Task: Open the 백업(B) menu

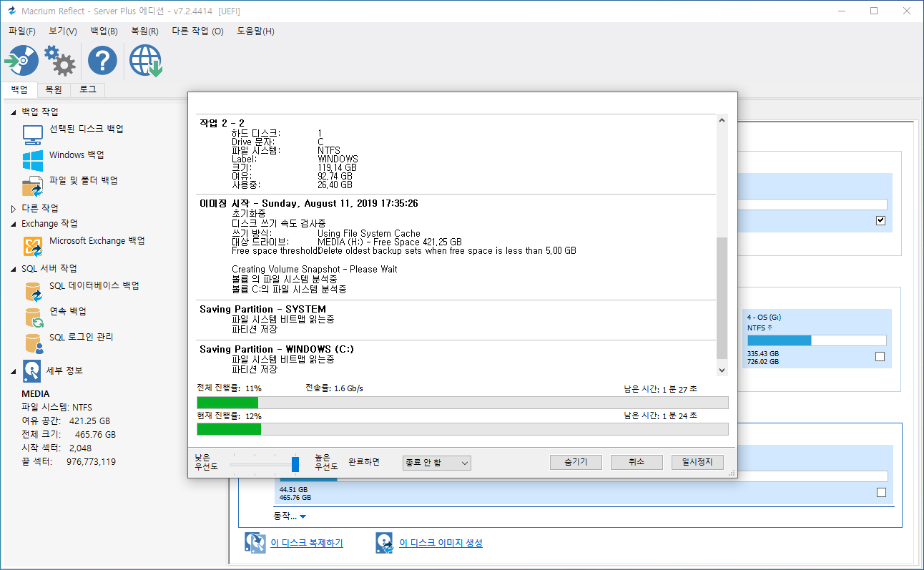Action: coord(104,31)
